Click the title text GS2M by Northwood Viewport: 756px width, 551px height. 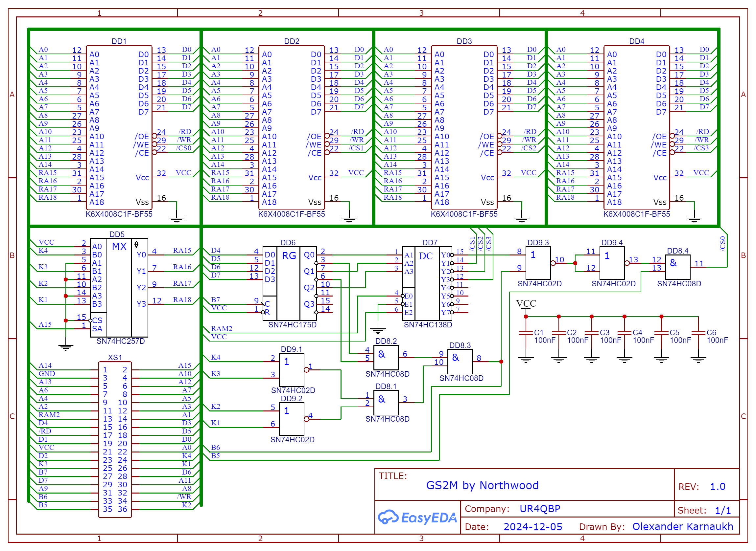click(483, 486)
